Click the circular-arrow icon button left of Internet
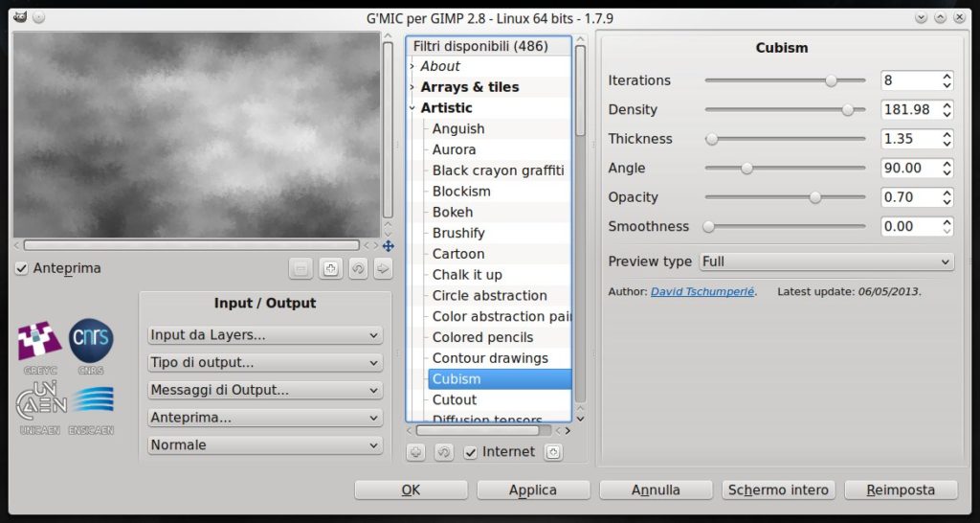 (444, 452)
